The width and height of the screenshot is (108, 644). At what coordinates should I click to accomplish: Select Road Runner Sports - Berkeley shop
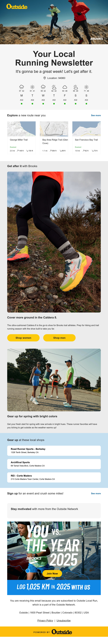click(54, 451)
